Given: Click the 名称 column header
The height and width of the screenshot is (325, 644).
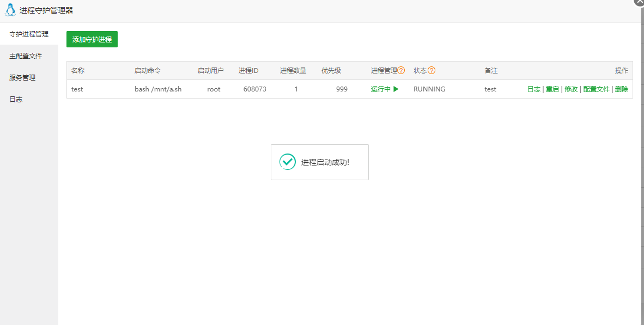Looking at the screenshot, I should pos(77,70).
